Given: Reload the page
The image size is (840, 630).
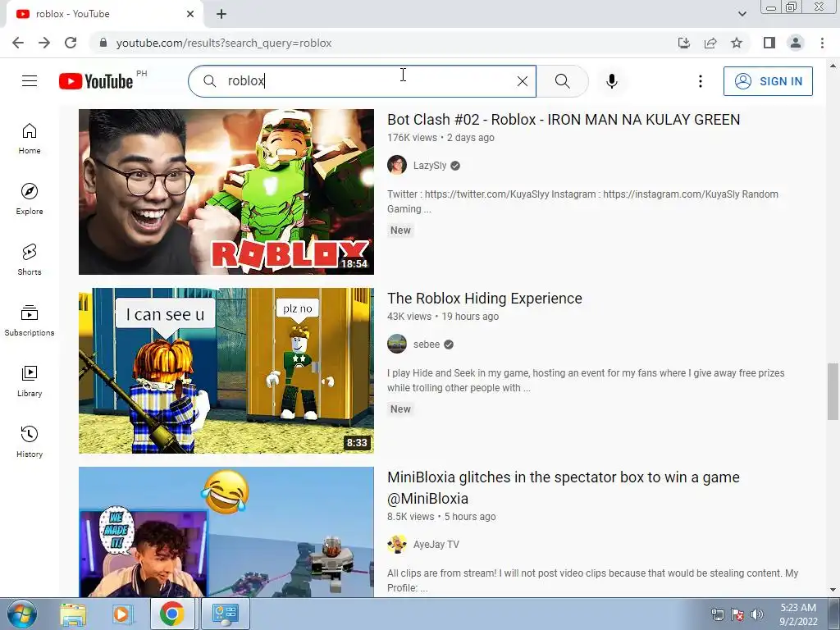Looking at the screenshot, I should click(71, 43).
